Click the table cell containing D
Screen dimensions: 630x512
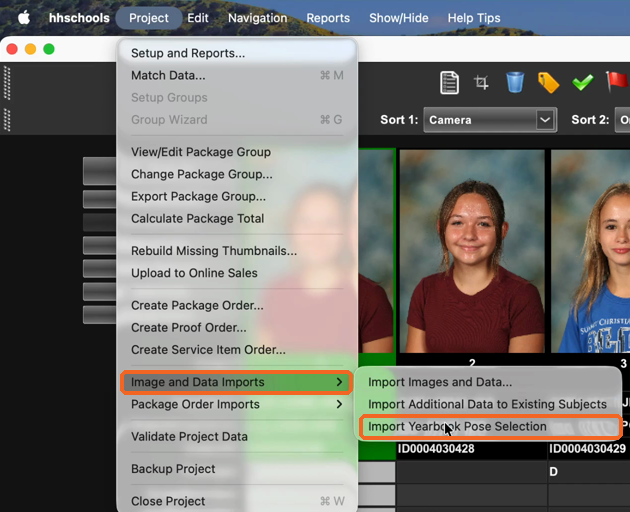[589, 471]
